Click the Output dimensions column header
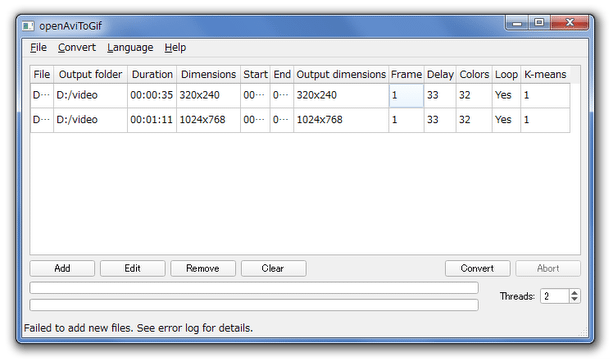Image resolution: width=613 pixels, height=362 pixels. tap(341, 74)
